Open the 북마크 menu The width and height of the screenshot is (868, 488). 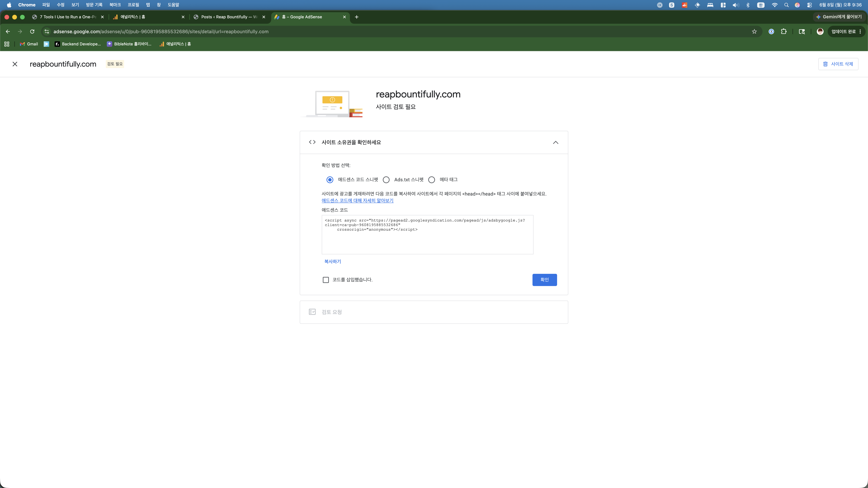click(x=115, y=5)
